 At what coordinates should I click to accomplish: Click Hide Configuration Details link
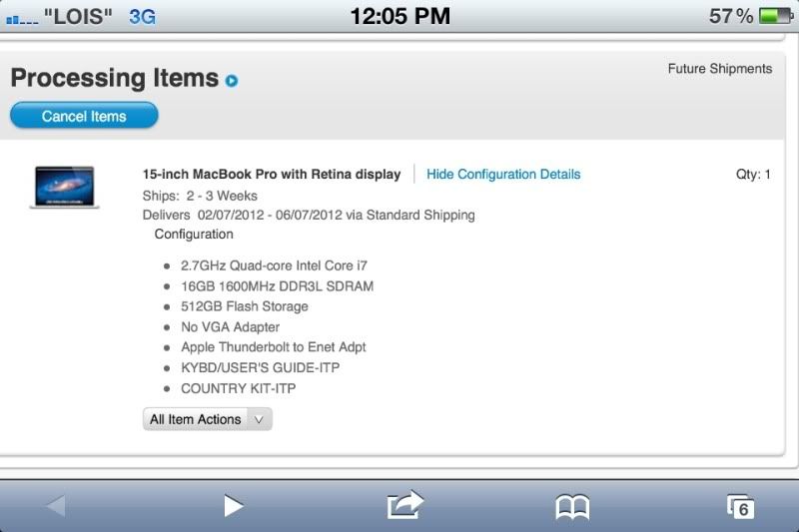(503, 174)
